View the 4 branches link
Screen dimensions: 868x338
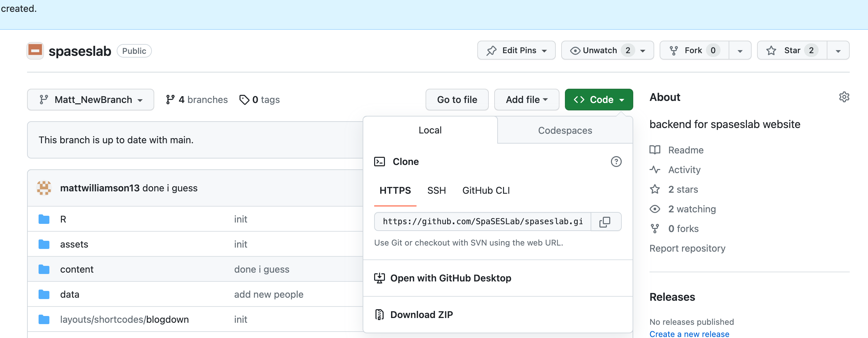pos(197,100)
